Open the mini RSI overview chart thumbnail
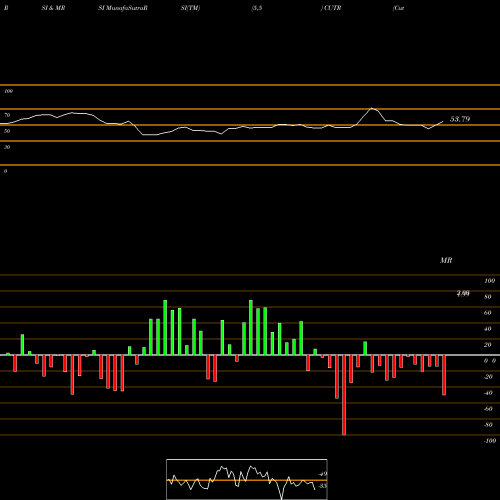Viewport: 500px width, 500px height. [247, 479]
